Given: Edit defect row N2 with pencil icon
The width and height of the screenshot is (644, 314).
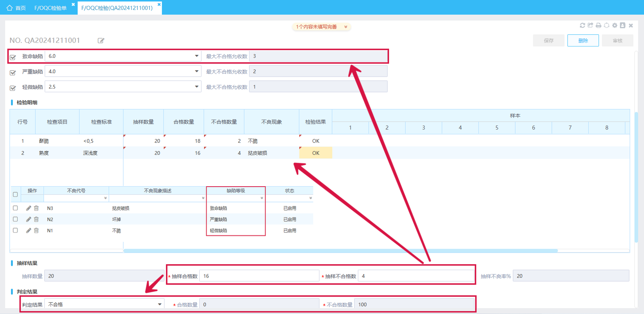Looking at the screenshot, I should (28, 219).
